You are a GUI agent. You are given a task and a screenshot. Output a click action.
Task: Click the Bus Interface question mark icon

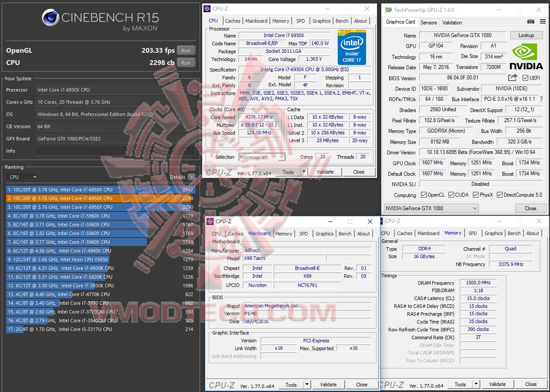coord(541,99)
